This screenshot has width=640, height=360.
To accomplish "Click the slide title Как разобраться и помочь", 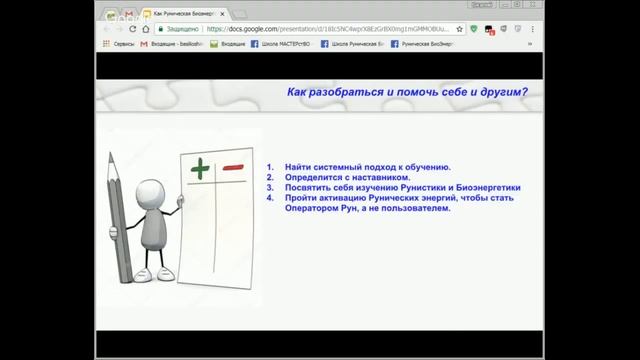I will pos(407,92).
